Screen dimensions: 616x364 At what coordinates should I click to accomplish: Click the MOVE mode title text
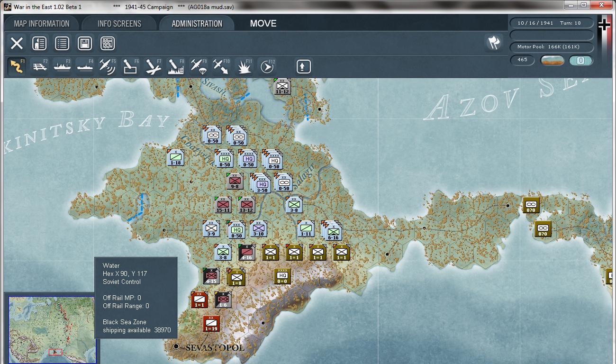click(263, 24)
